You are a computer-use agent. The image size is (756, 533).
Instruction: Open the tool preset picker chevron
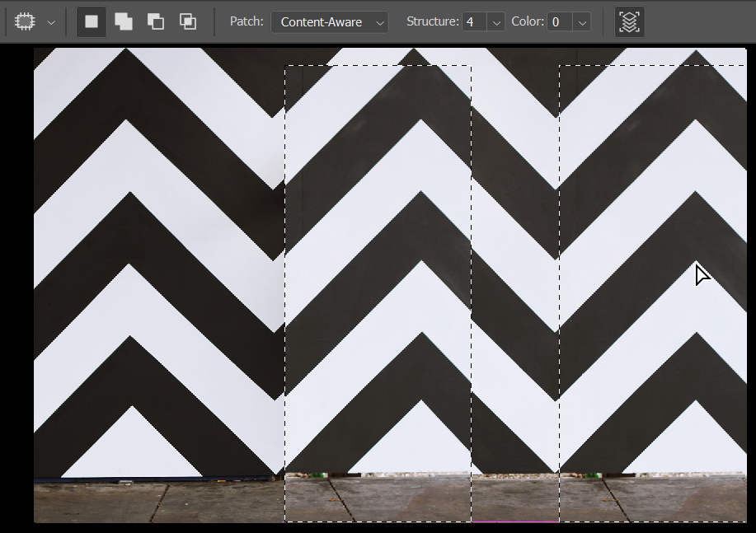pos(51,22)
